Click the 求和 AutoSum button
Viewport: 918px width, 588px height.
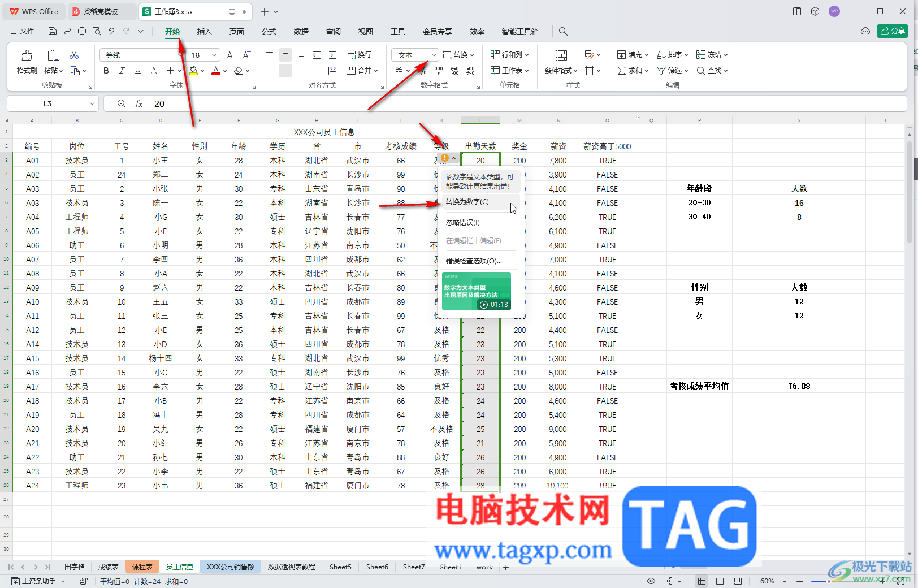click(x=633, y=71)
